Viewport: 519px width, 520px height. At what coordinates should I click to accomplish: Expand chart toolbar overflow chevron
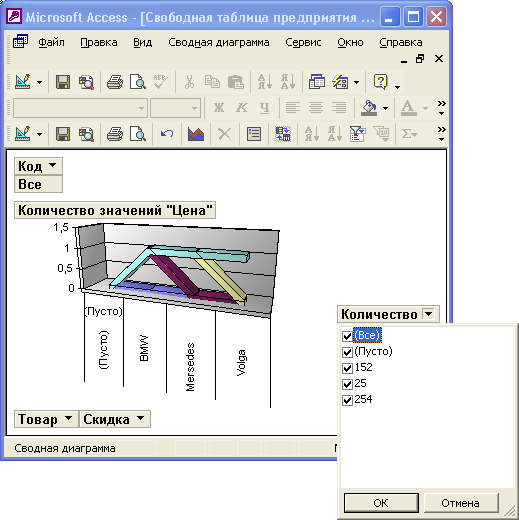442,134
